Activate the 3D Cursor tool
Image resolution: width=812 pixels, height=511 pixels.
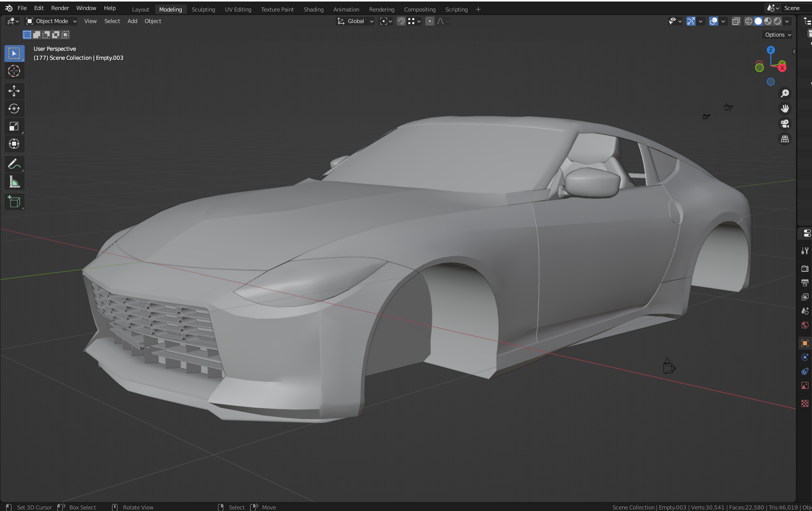14,71
